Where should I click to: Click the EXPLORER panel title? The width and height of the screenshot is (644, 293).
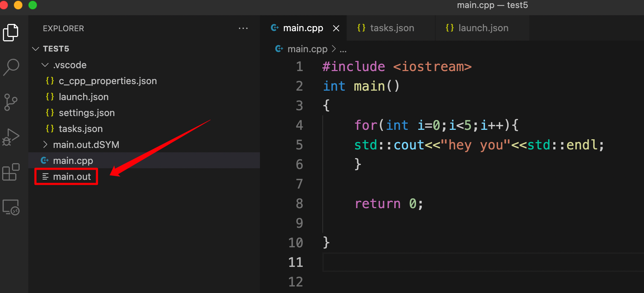pos(63,28)
